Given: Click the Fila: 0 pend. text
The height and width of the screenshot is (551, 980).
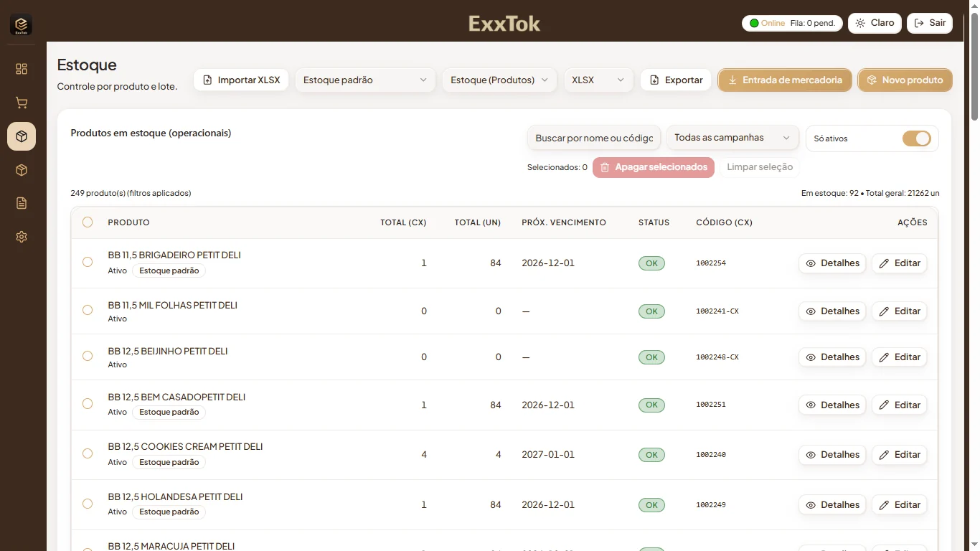Looking at the screenshot, I should click(x=813, y=23).
